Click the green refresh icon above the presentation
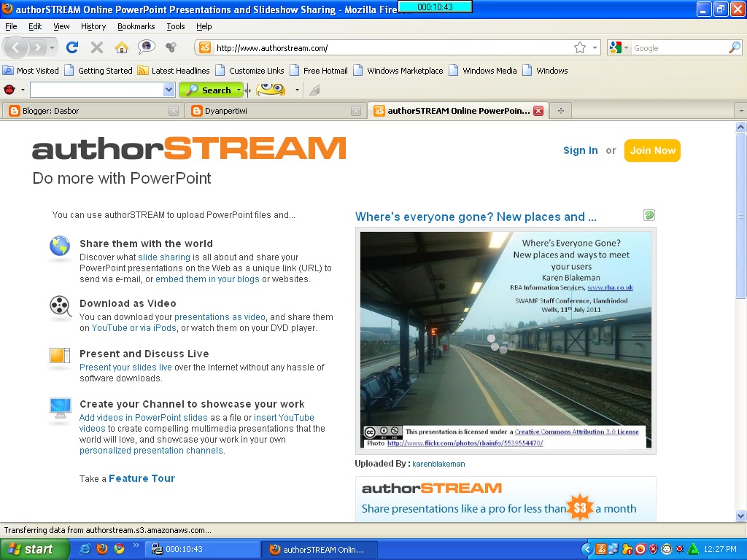This screenshot has height=560, width=747. click(649, 215)
